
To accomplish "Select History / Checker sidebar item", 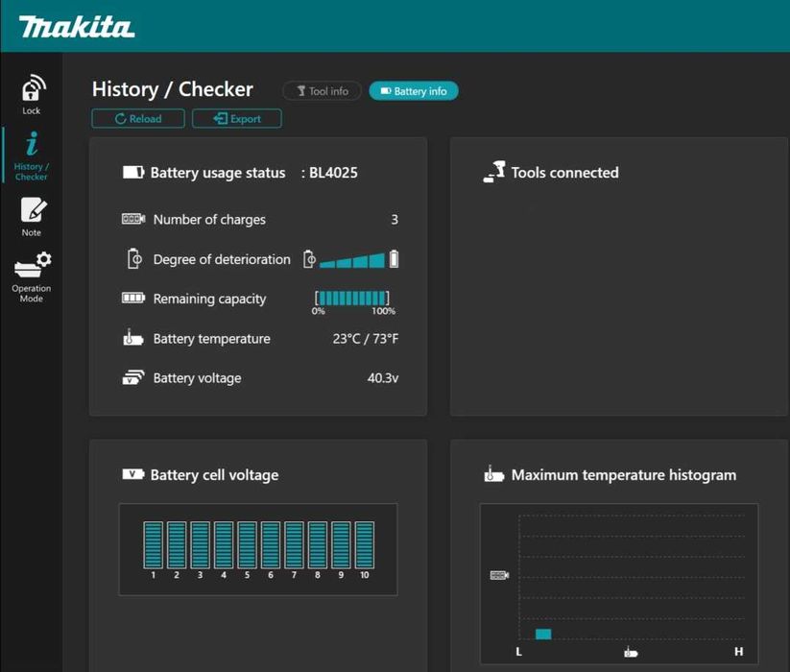I will tap(32, 156).
